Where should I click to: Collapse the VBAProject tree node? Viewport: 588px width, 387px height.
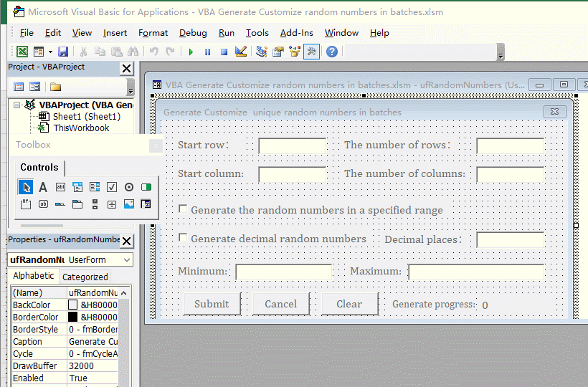tap(17, 105)
